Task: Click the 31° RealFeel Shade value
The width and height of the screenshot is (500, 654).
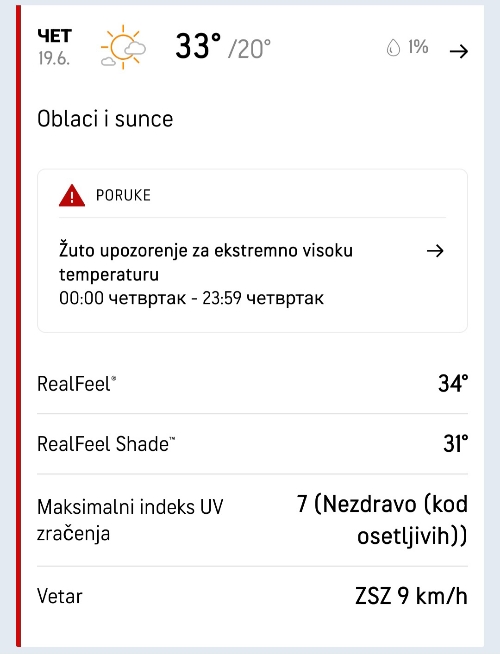Action: point(456,444)
